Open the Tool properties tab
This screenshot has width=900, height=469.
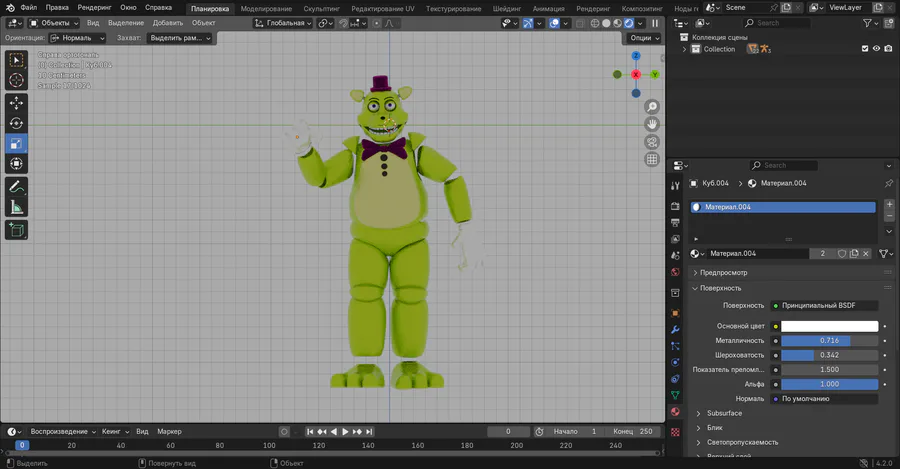click(x=675, y=185)
